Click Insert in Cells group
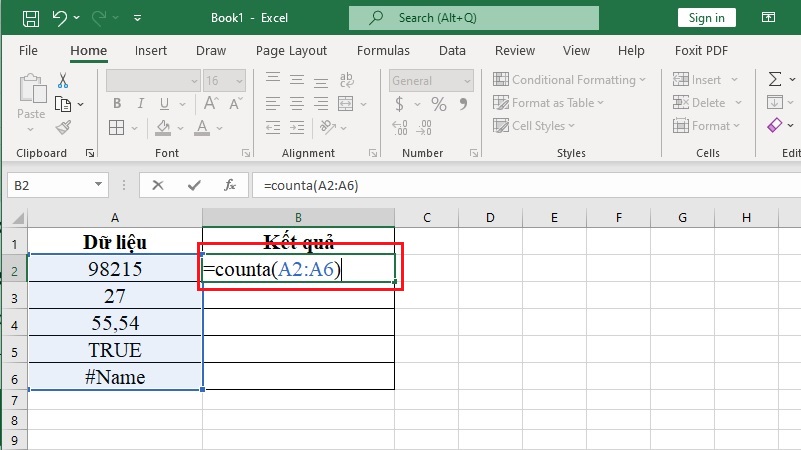 click(x=697, y=80)
